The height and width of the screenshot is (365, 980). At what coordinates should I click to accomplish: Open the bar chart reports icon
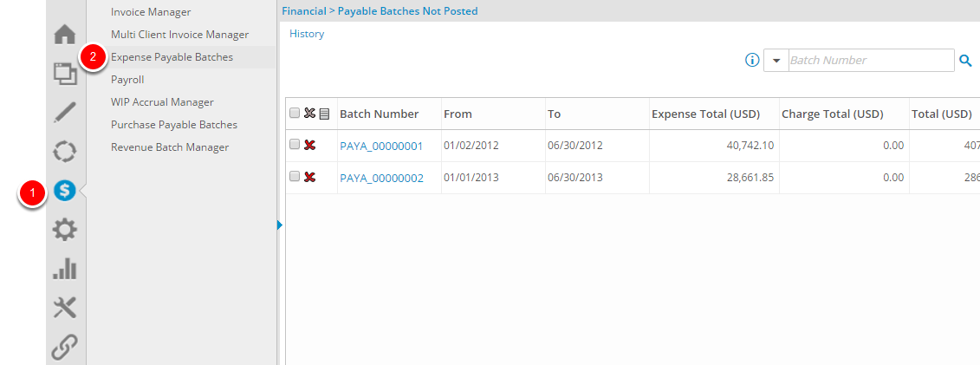(x=65, y=269)
